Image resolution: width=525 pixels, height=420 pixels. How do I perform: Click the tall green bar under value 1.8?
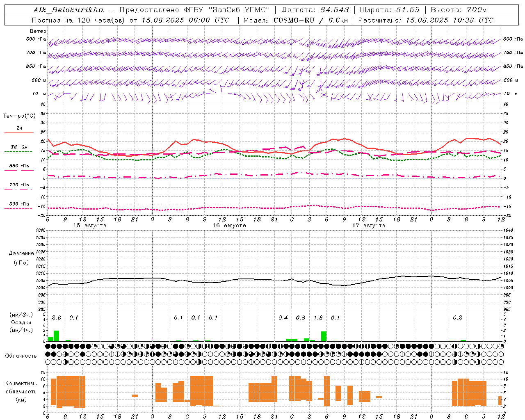(324, 336)
